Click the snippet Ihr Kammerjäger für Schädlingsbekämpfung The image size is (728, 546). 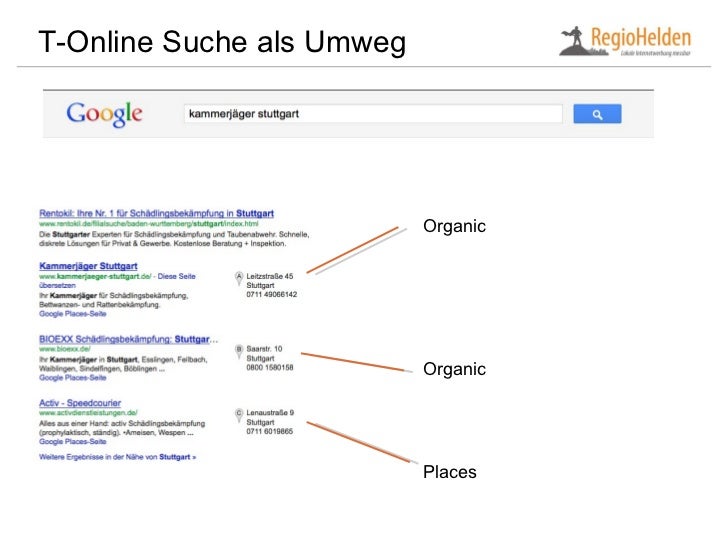pos(114,300)
